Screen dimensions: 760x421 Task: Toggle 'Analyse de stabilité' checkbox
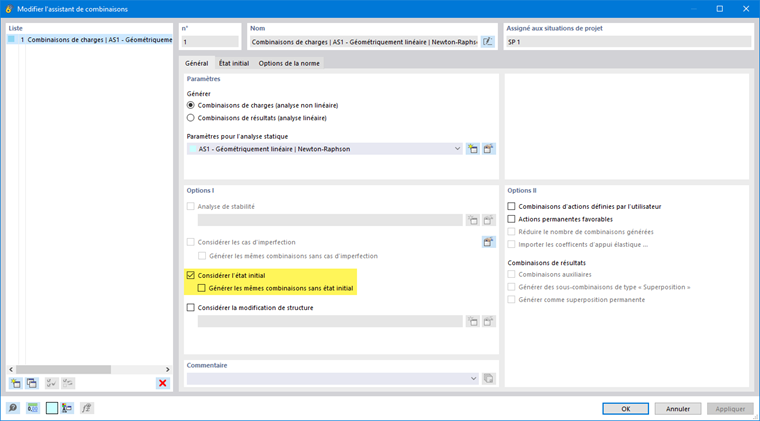[190, 206]
